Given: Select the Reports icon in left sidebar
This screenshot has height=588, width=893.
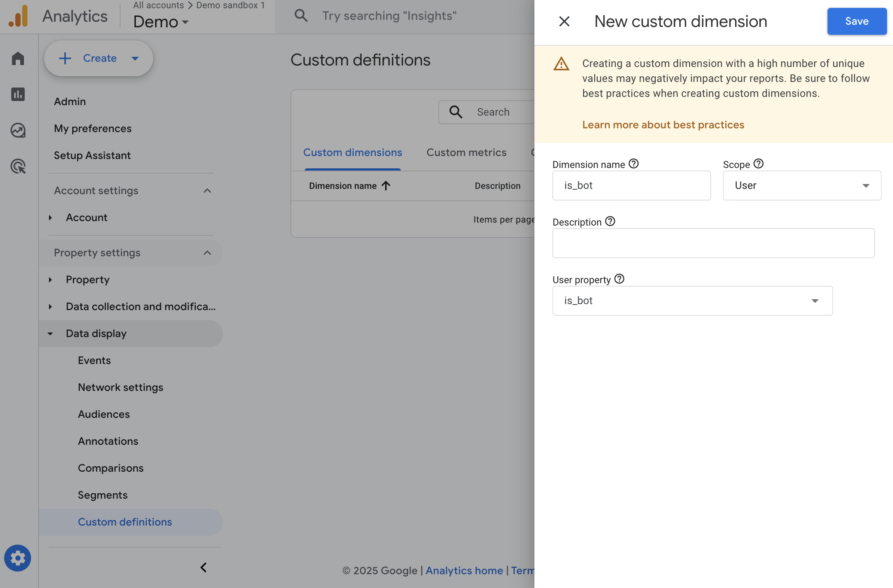Looking at the screenshot, I should click(x=18, y=95).
